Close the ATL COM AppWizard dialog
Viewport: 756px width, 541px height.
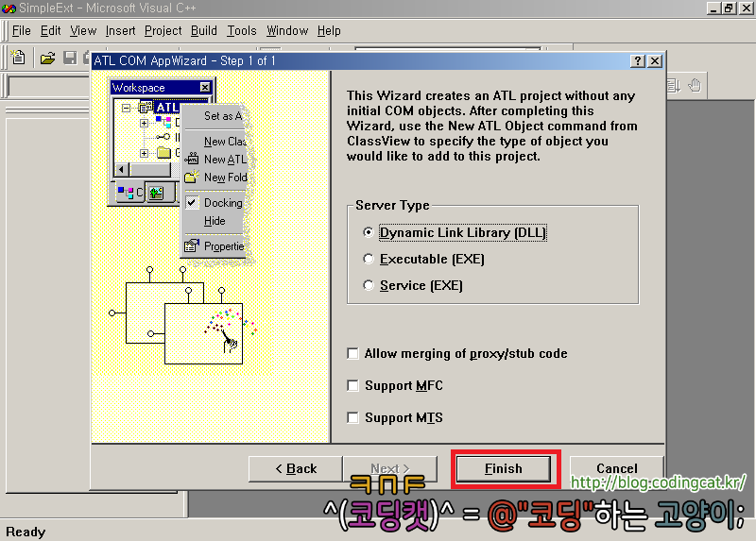[x=655, y=61]
